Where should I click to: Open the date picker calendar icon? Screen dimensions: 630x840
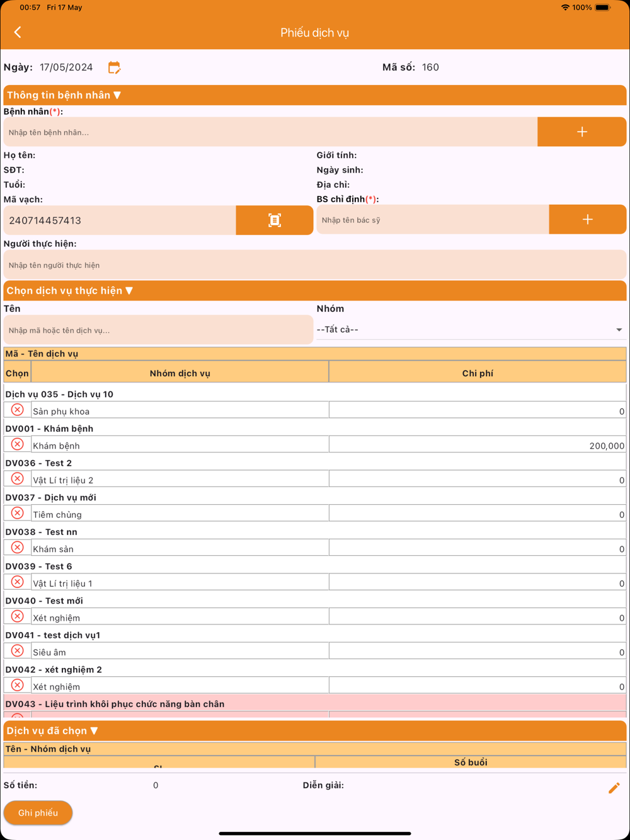pos(114,67)
